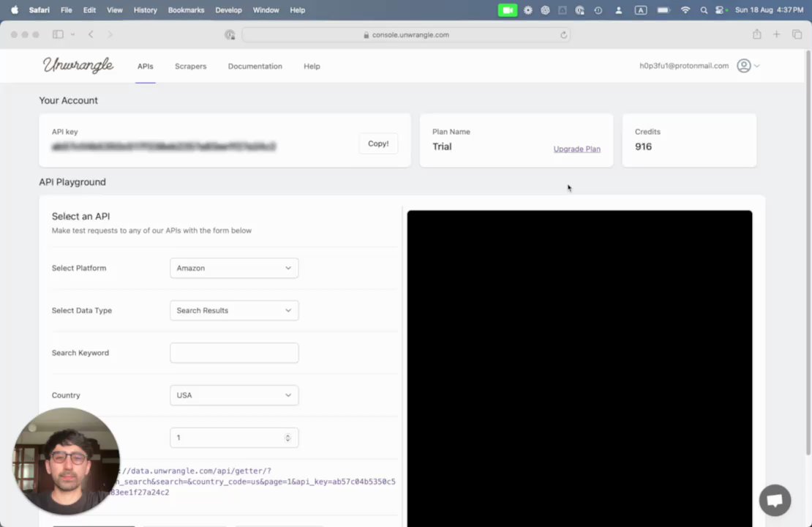
Task: Copy the API key with Copy! button
Action: tap(378, 143)
